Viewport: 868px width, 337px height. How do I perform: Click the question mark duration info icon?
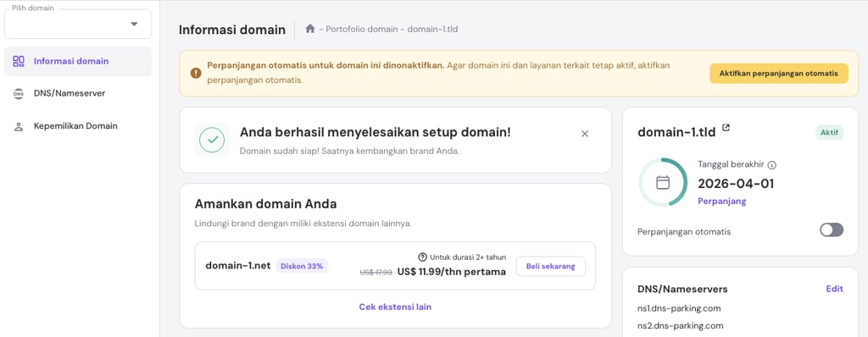[423, 257]
